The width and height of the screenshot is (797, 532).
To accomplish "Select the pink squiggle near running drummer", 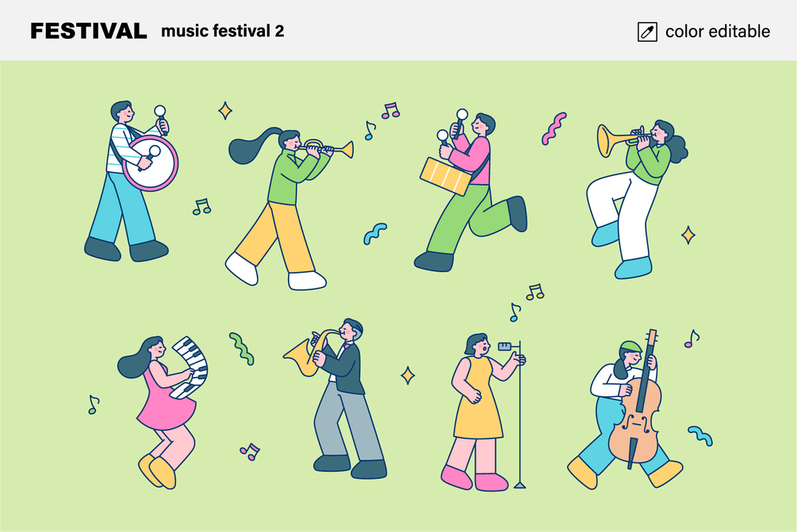I will point(554,128).
